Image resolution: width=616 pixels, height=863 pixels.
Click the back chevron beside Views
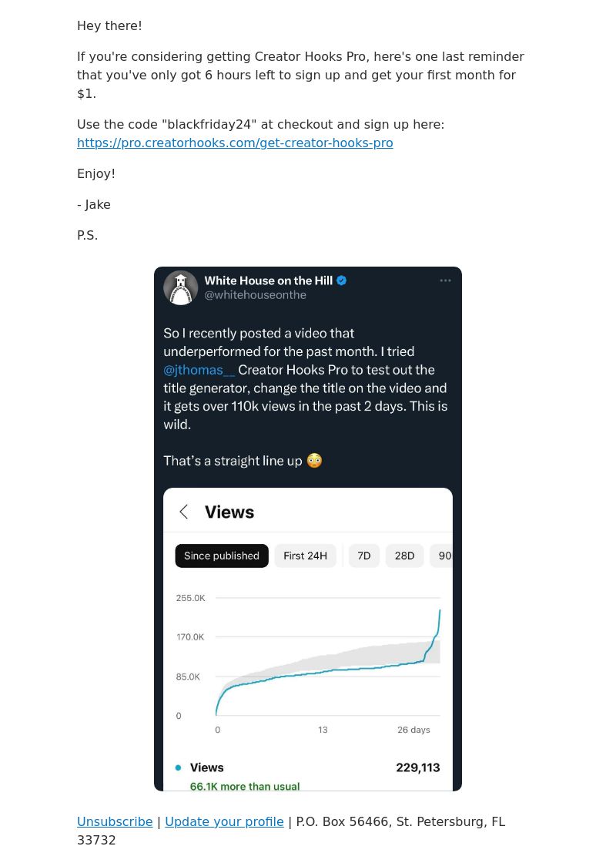point(184,512)
